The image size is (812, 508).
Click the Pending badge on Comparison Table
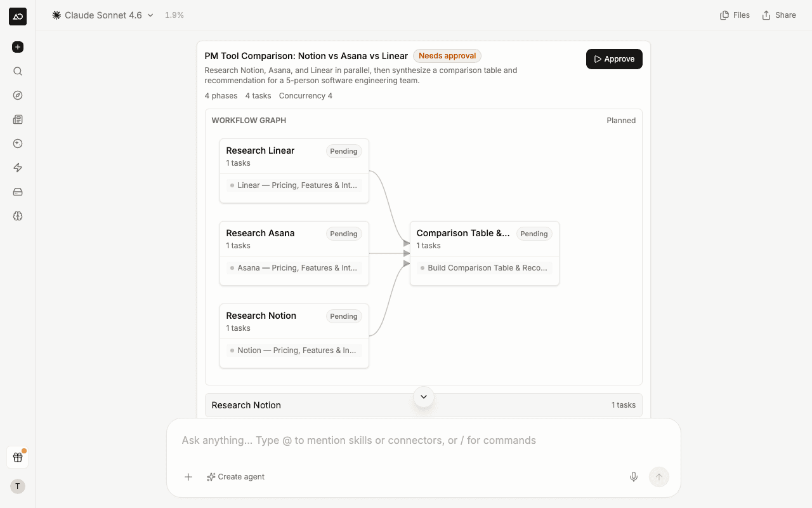point(534,234)
